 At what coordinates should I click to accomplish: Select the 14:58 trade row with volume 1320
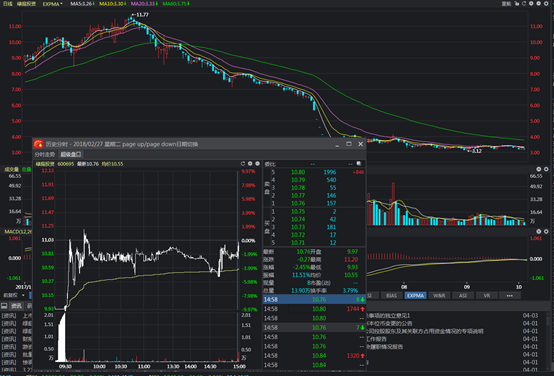coord(314,356)
